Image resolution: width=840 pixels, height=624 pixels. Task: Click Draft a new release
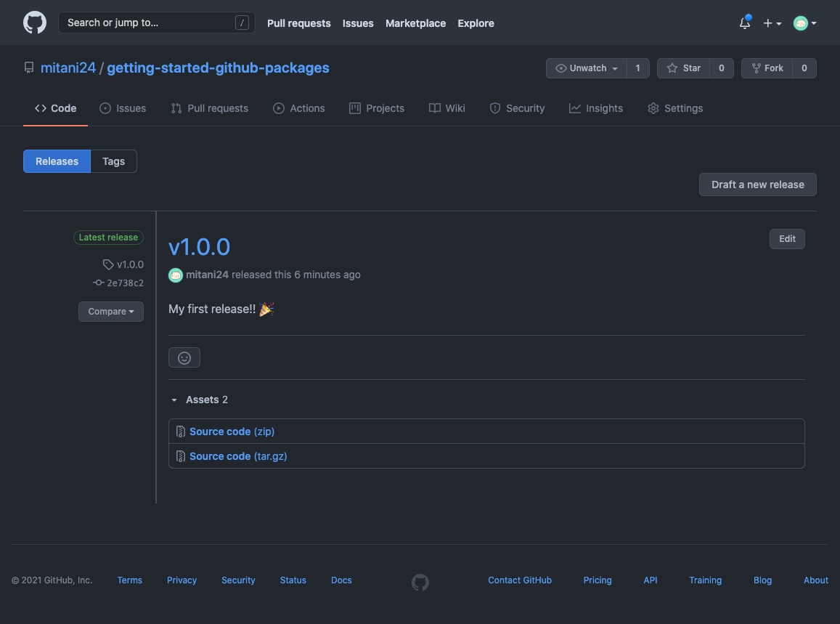point(757,185)
